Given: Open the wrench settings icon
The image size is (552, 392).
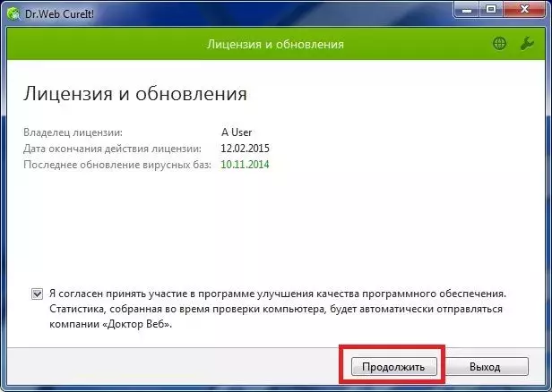Looking at the screenshot, I should (x=527, y=44).
